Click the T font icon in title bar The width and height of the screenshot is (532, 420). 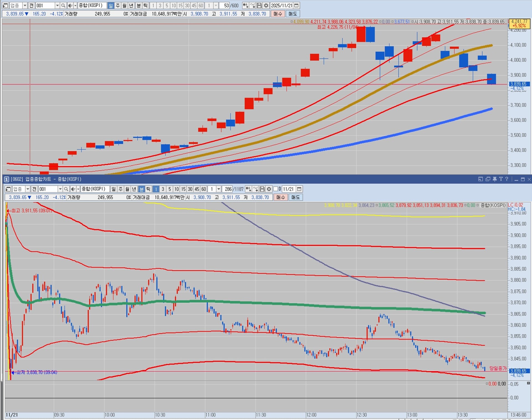(x=501, y=179)
